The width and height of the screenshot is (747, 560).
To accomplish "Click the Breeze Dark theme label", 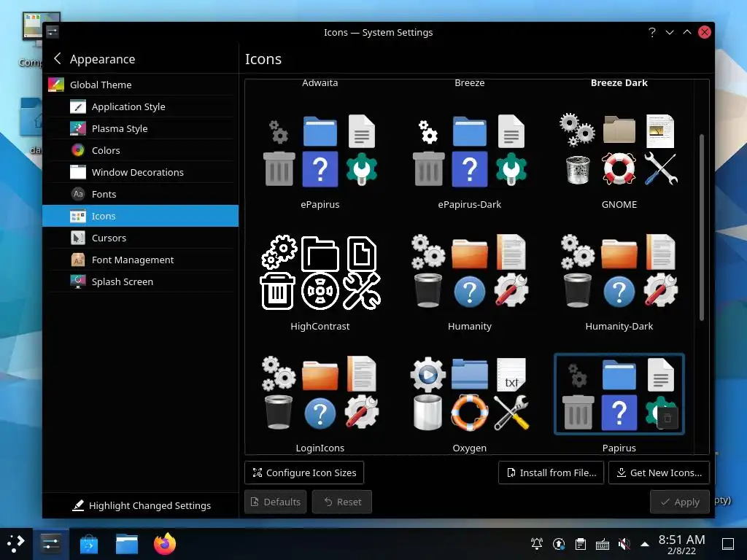I will pyautogui.click(x=619, y=83).
